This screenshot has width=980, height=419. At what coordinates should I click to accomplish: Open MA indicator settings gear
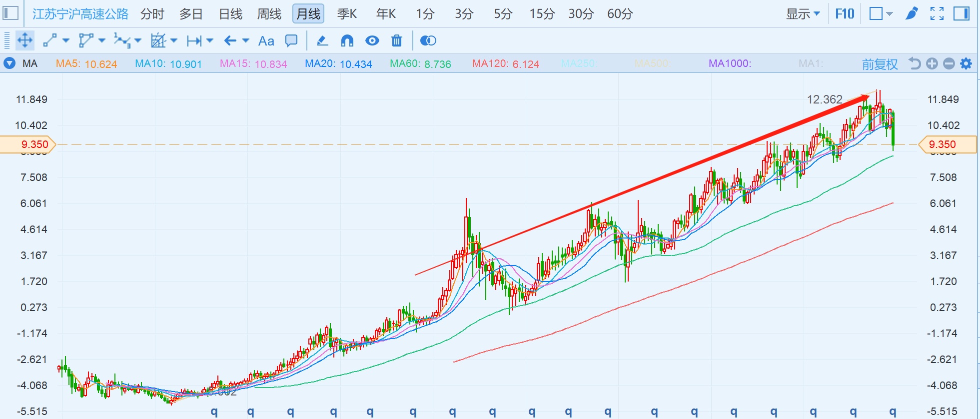click(966, 63)
